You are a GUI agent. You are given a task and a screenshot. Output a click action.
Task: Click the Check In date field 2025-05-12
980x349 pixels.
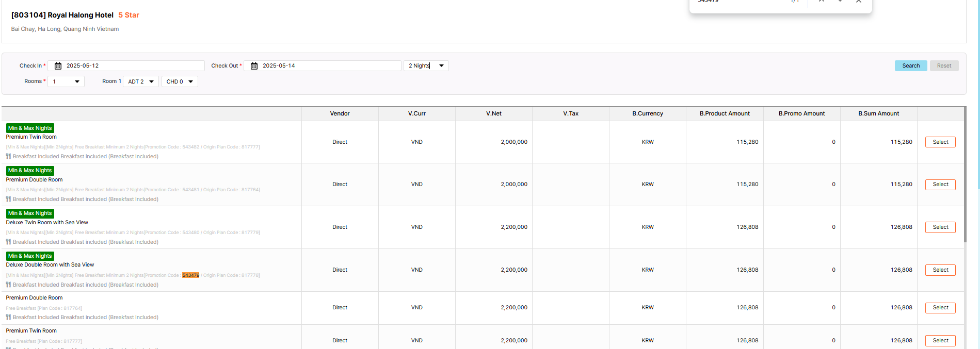[x=126, y=66]
